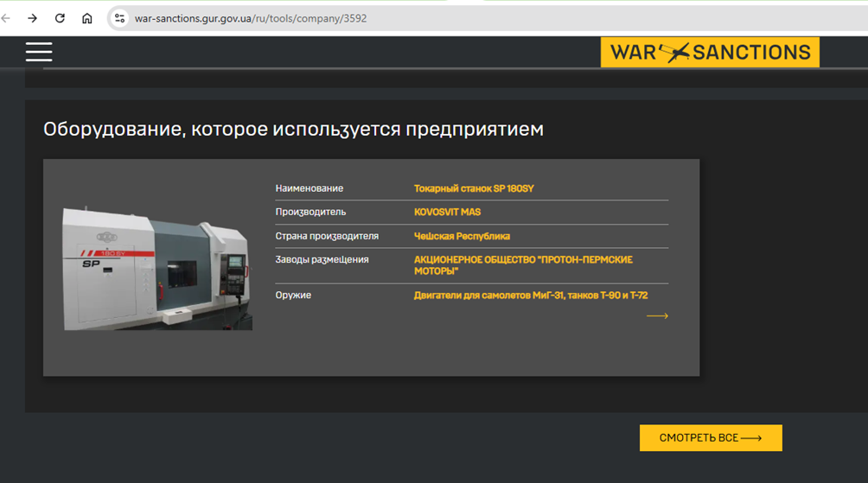868x483 pixels.
Task: Click the Оружие row label
Action: (x=293, y=296)
